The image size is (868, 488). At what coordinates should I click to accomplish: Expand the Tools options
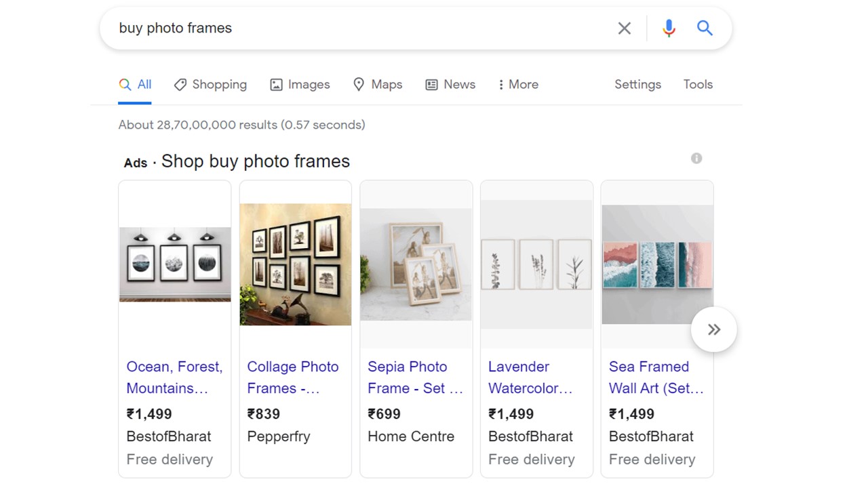click(x=698, y=85)
